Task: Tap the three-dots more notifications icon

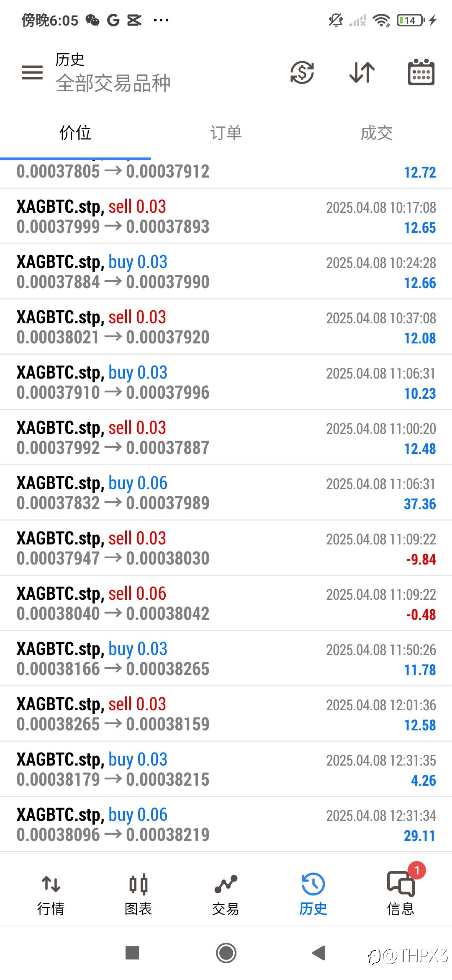Action: 161,20
